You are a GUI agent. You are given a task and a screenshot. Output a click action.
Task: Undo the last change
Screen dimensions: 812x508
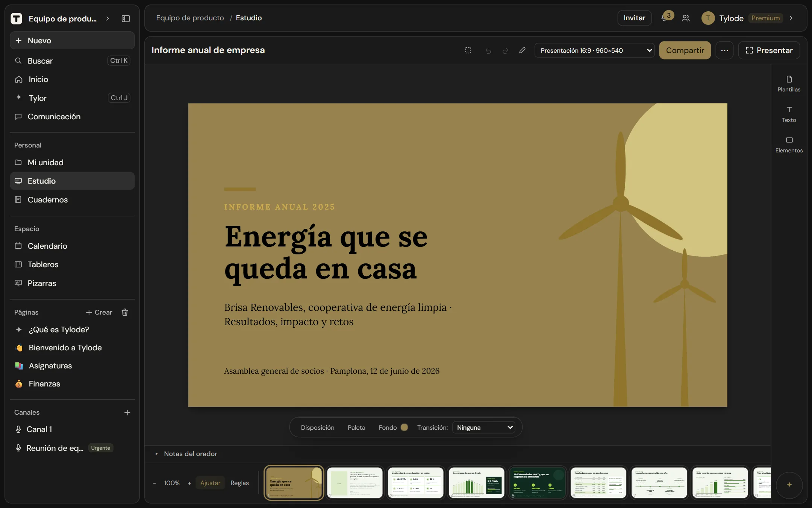pyautogui.click(x=488, y=50)
